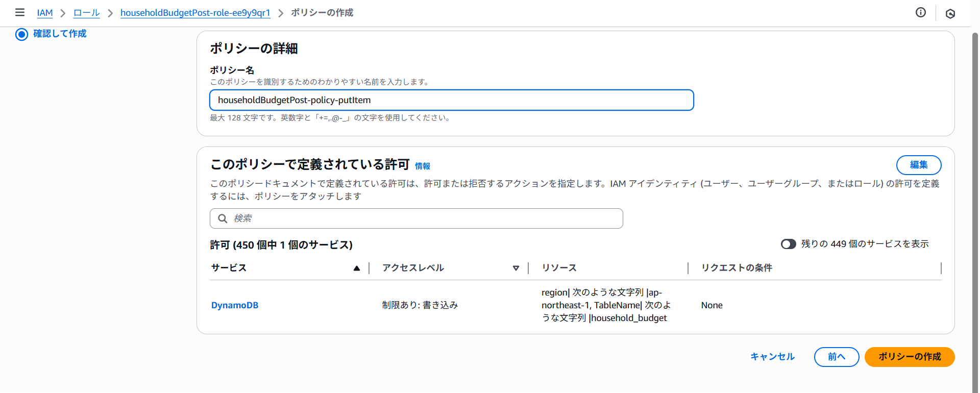Open the 情報 info link
Viewport: 980px width, 393px height.
[422, 166]
